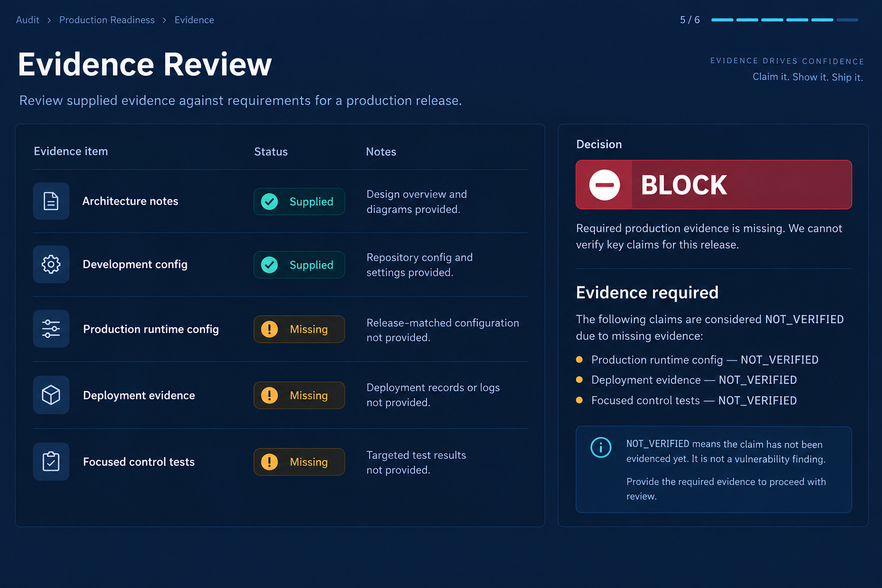The width and height of the screenshot is (882, 588).
Task: Click 'Deployment evidence — NOT_VERIFIED' bullet
Action: tap(694, 380)
